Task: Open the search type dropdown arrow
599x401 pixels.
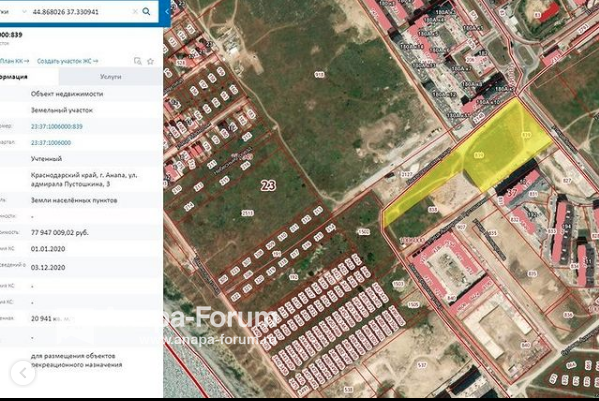Action: point(24,12)
